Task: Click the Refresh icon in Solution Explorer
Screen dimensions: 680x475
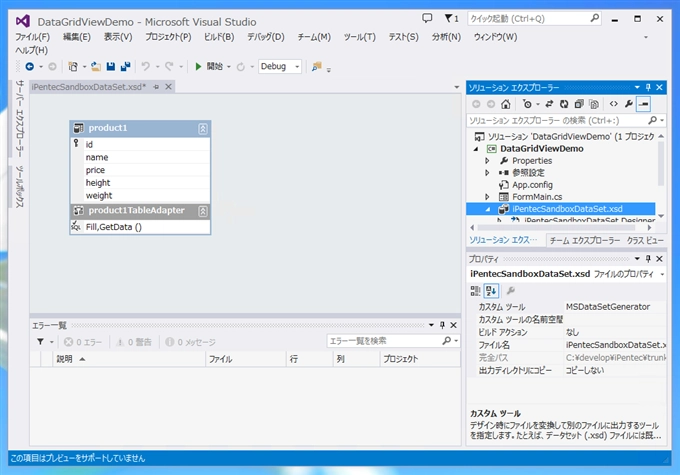Action: click(x=564, y=104)
